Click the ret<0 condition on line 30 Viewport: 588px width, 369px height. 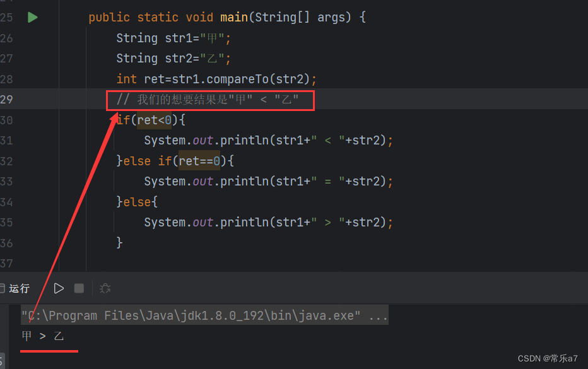154,120
